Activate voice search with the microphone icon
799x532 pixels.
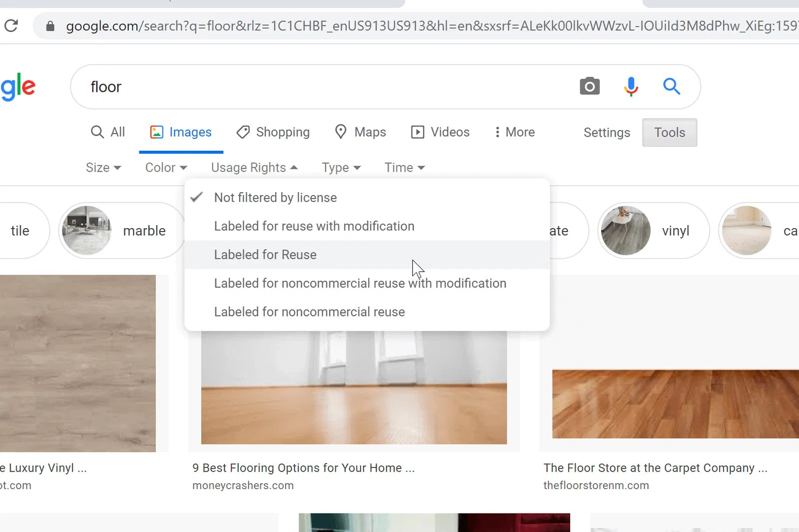pyautogui.click(x=631, y=86)
